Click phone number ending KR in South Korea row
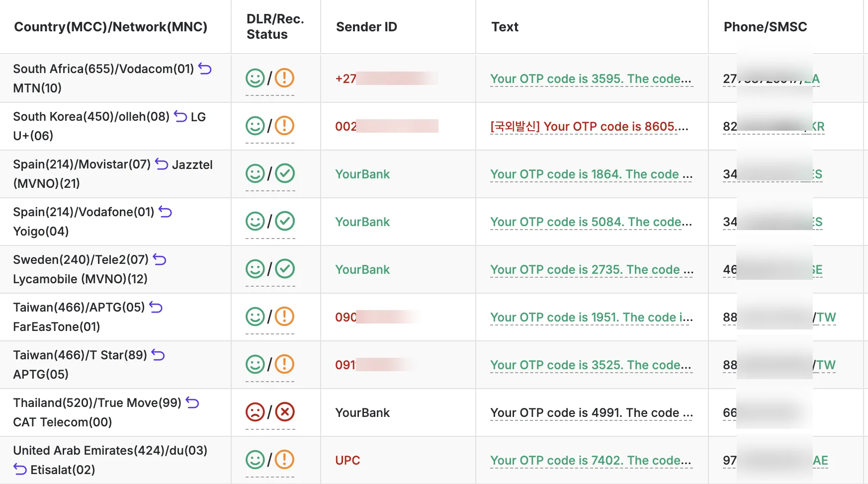This screenshot has width=868, height=484. pos(774,126)
